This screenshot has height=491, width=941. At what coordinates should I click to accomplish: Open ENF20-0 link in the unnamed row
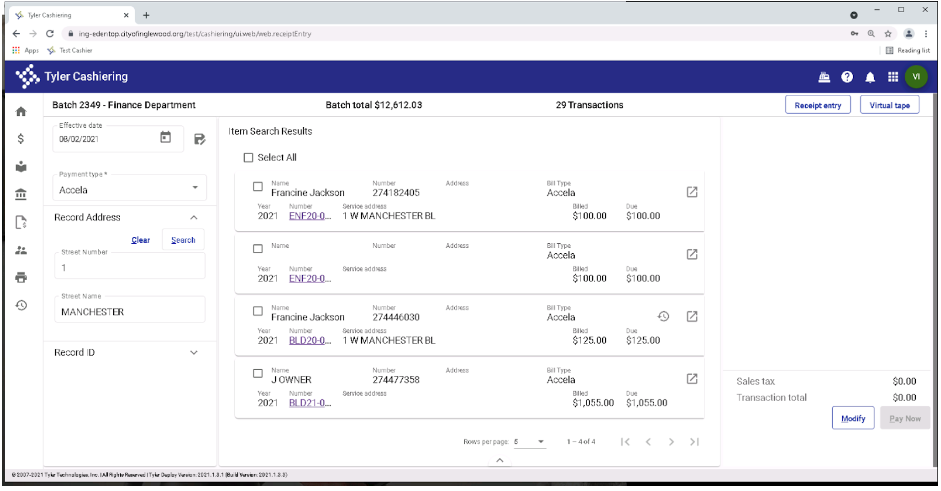point(310,279)
